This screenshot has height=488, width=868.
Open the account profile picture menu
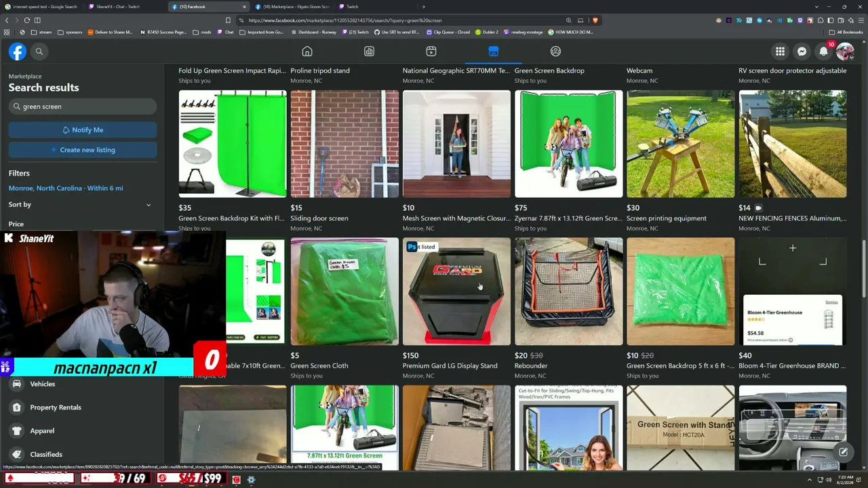point(844,52)
